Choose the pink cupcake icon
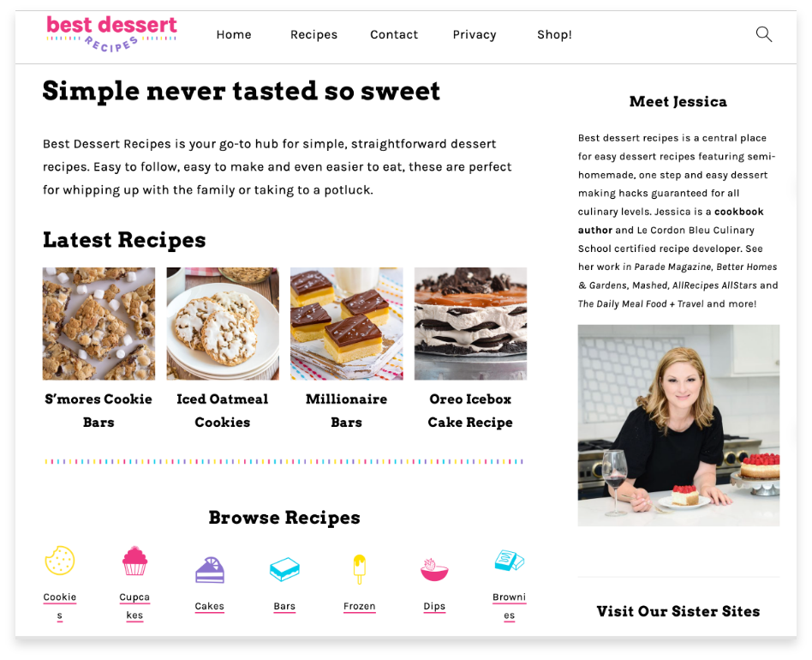 (x=134, y=561)
